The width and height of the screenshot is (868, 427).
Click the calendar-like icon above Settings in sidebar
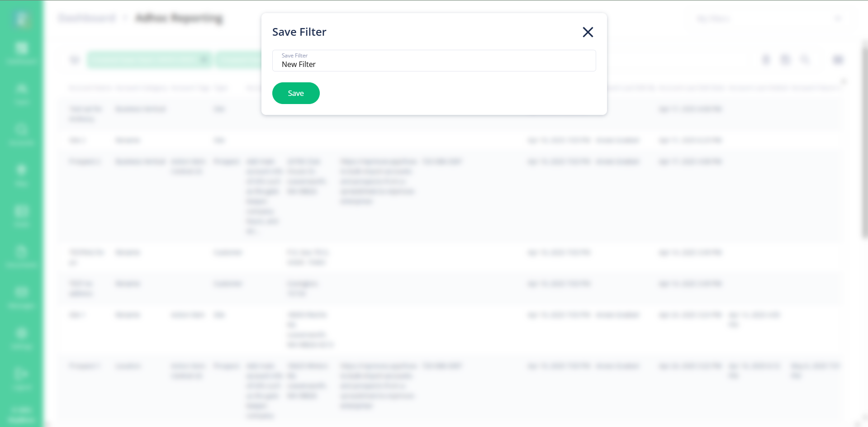pyautogui.click(x=21, y=215)
